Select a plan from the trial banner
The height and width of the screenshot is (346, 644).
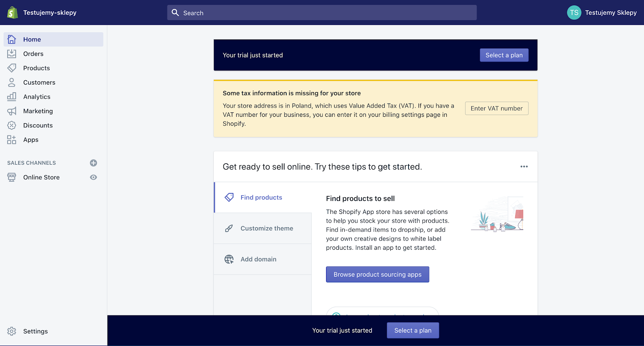pyautogui.click(x=504, y=55)
